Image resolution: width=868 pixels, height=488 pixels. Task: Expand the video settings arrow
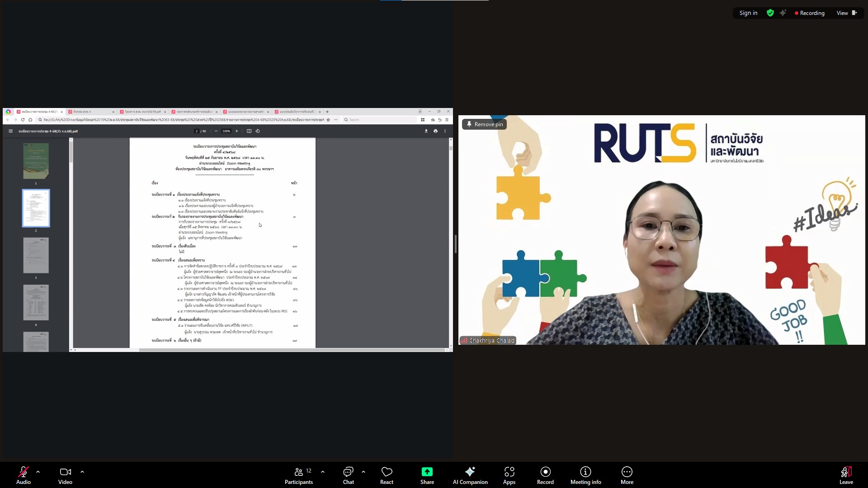[82, 472]
